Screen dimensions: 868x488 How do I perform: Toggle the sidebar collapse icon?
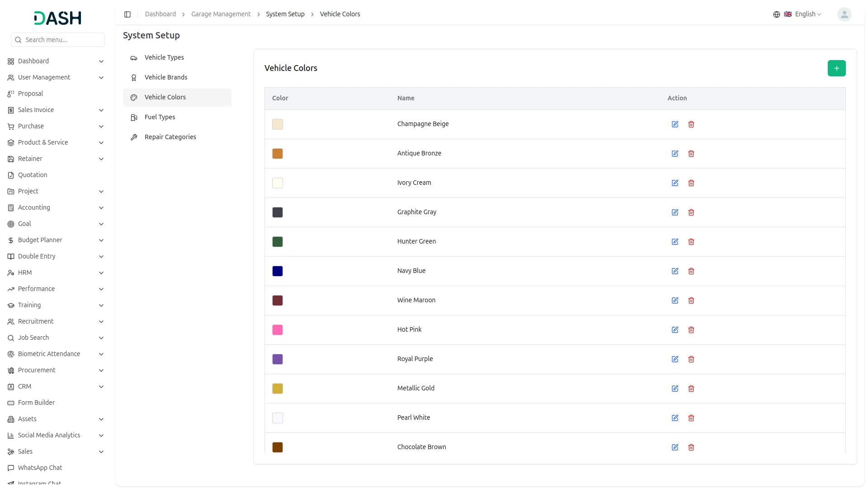pyautogui.click(x=127, y=14)
